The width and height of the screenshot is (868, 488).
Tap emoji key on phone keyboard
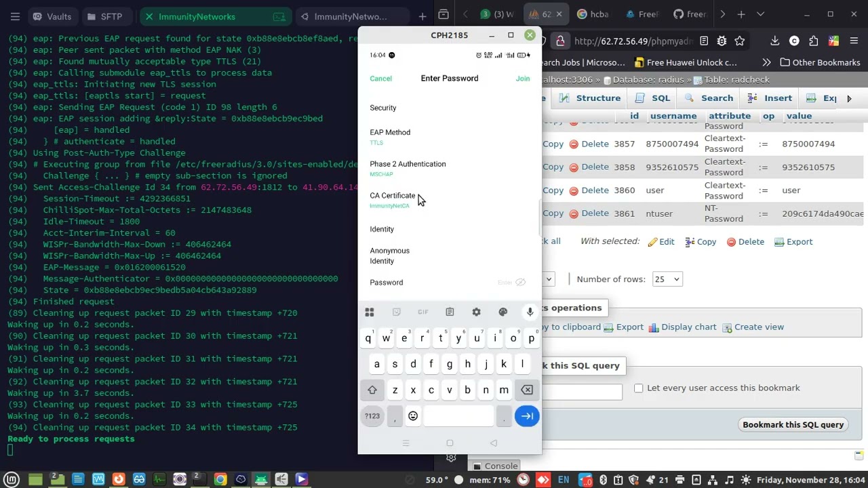[x=413, y=415]
